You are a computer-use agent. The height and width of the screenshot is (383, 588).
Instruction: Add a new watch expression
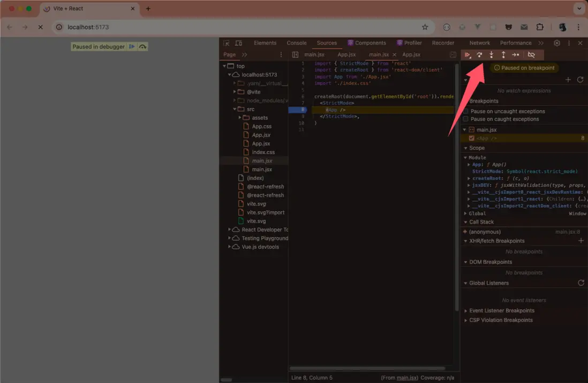[x=568, y=80]
